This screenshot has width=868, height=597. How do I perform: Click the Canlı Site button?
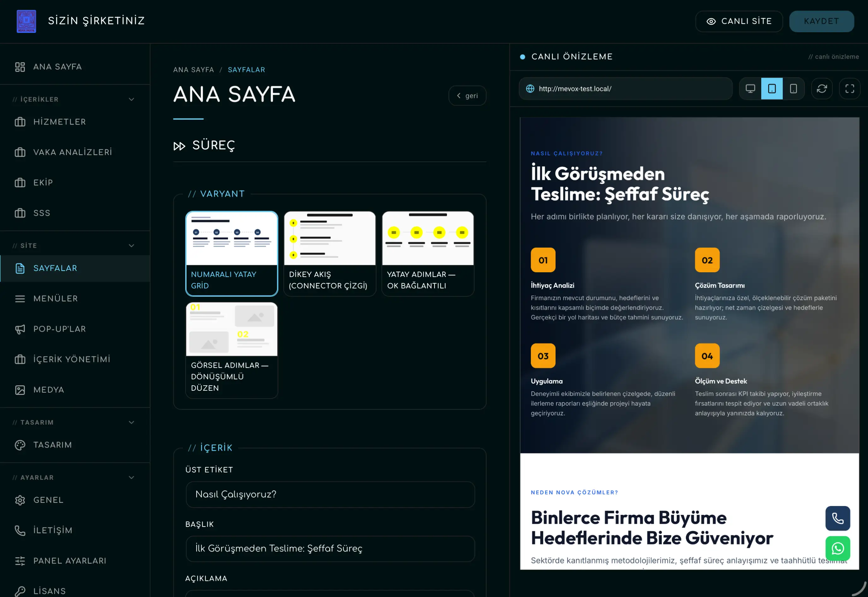point(739,21)
